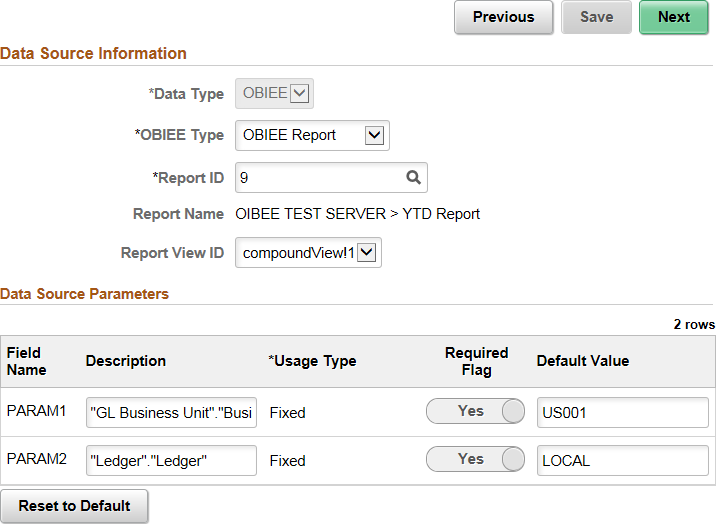
Task: Toggle the Required Flag switch for PARAM1
Action: point(475,411)
